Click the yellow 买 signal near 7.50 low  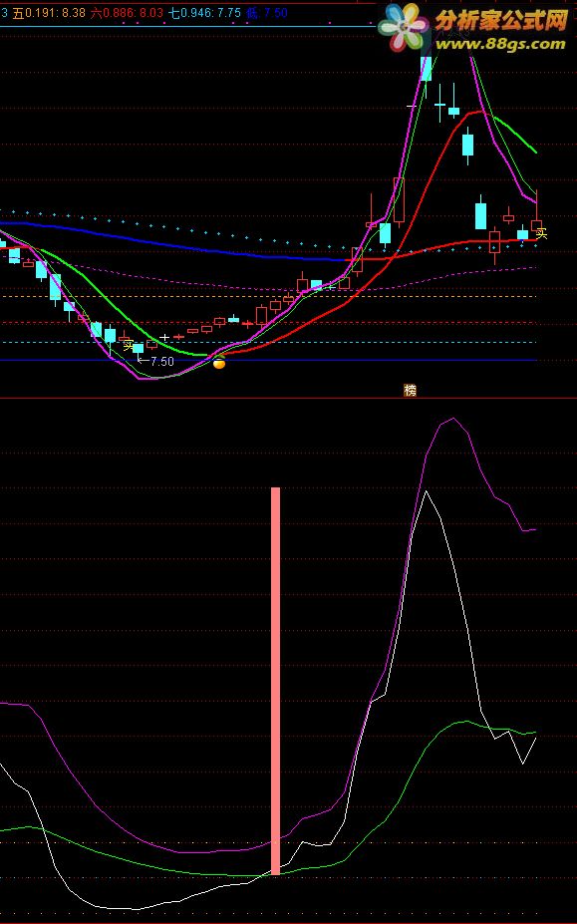[128, 346]
